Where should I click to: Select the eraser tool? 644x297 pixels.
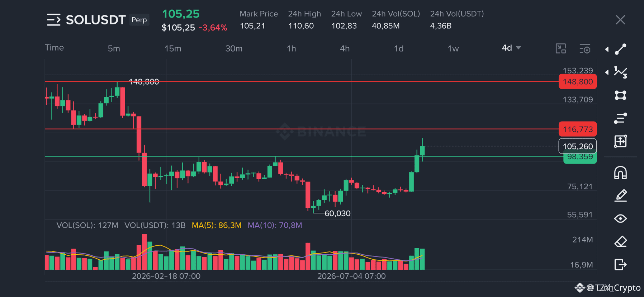click(620, 241)
